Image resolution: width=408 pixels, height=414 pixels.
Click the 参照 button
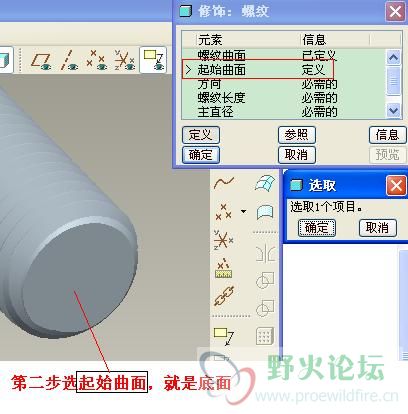click(297, 135)
